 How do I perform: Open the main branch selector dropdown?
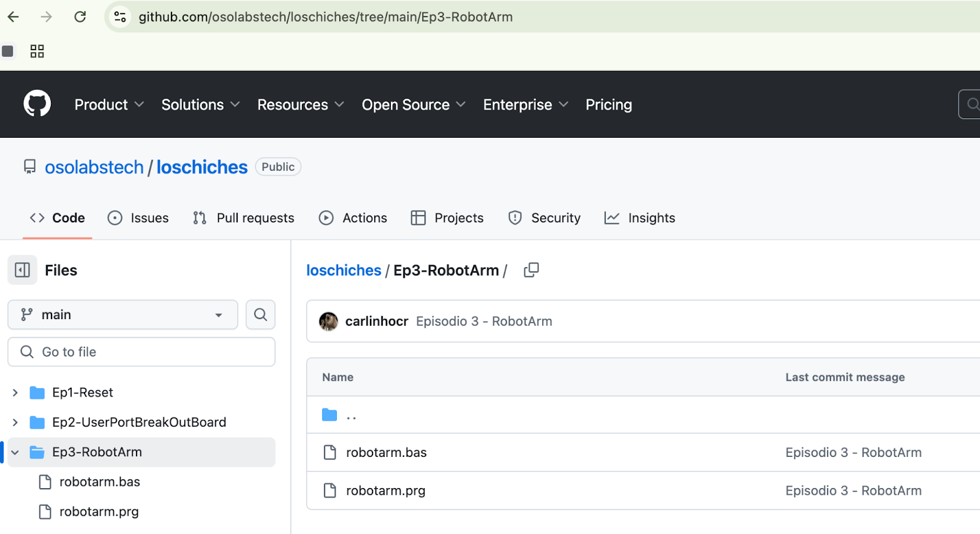(123, 315)
